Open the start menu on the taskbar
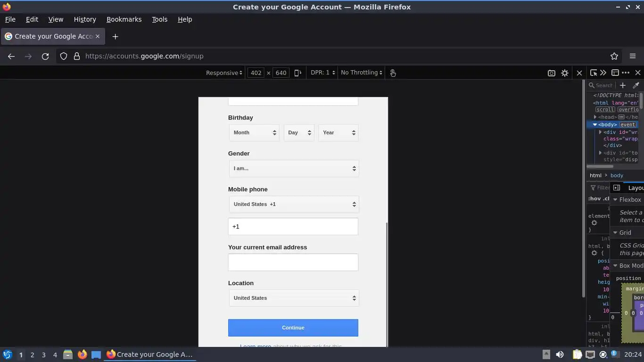Image resolution: width=644 pixels, height=362 pixels. pos(8,354)
